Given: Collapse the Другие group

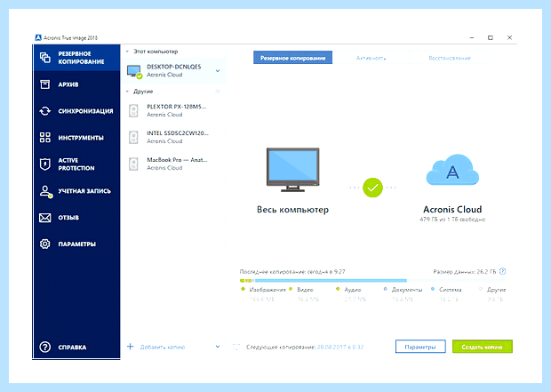Looking at the screenshot, I should click(127, 92).
